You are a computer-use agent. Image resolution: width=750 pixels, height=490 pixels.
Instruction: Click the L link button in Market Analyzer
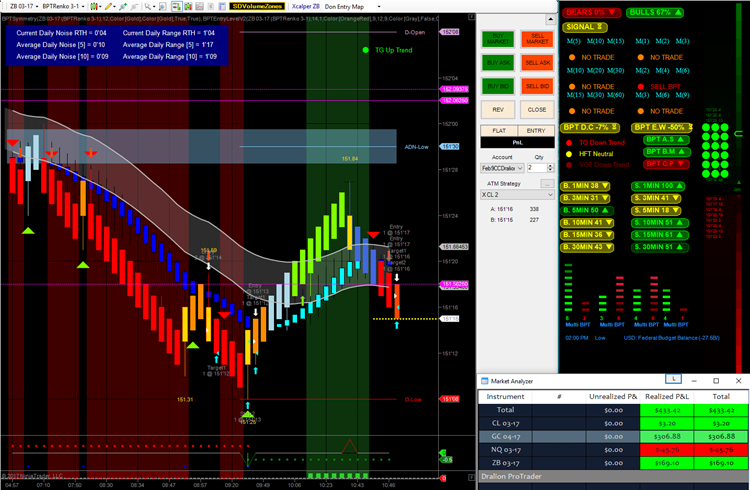click(x=673, y=379)
